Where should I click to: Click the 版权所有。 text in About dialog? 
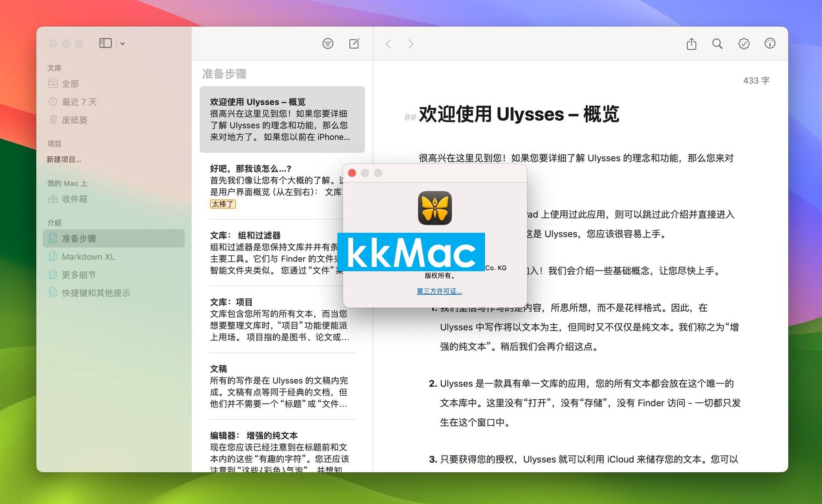point(439,276)
